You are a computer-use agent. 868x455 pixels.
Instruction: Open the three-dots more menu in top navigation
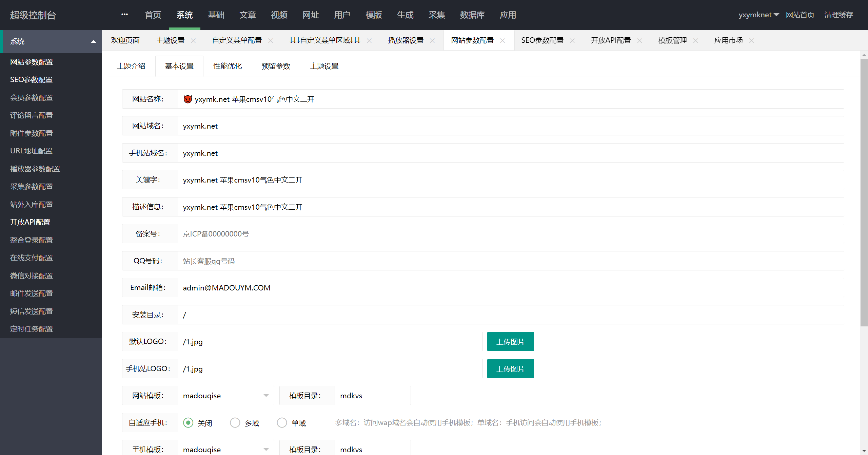[124, 15]
